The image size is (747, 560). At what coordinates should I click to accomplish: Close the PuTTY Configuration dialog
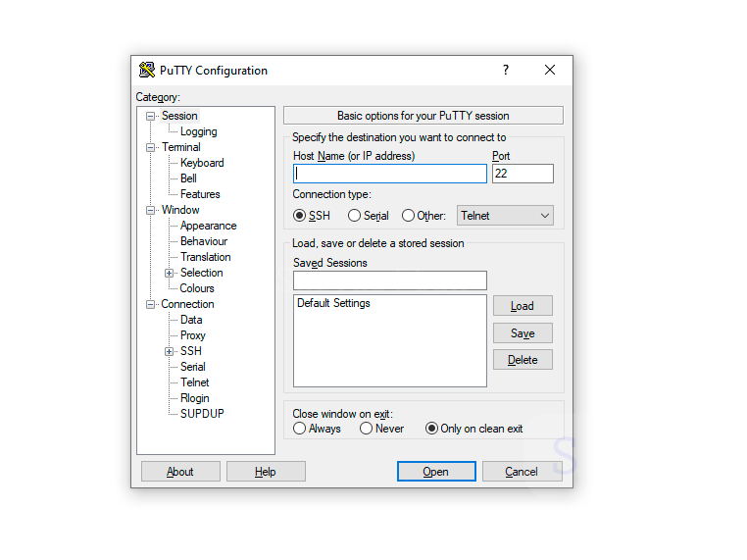[550, 70]
